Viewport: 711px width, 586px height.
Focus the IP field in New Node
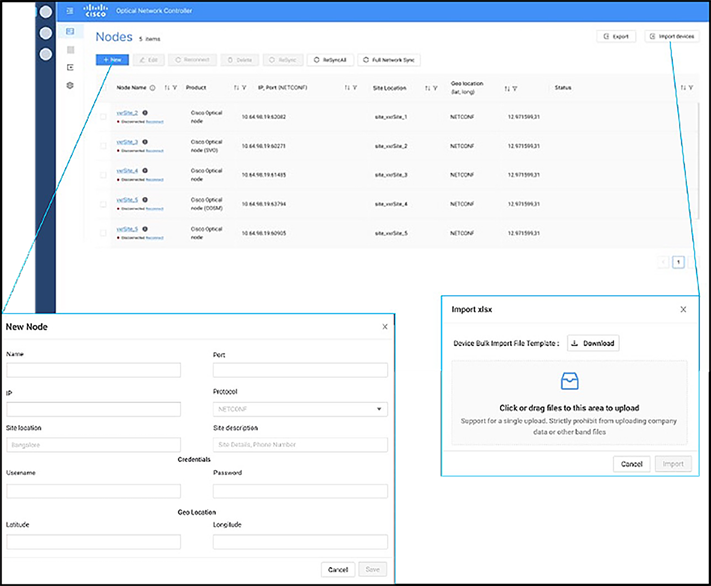93,409
